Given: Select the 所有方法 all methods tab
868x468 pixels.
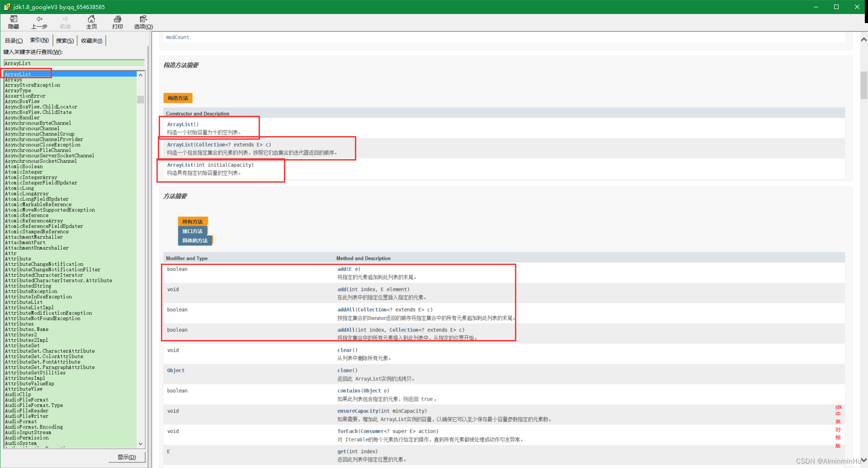Looking at the screenshot, I should click(x=193, y=222).
